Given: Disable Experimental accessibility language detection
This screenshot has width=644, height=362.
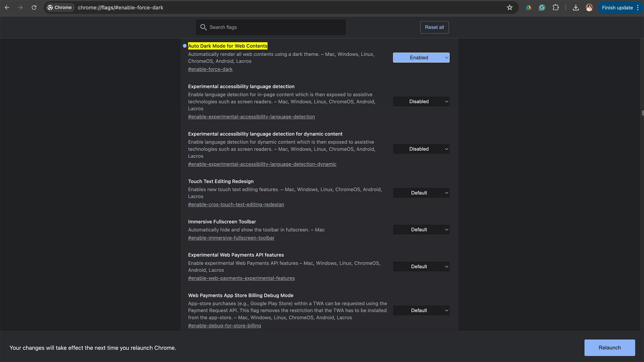Looking at the screenshot, I should pos(421,101).
